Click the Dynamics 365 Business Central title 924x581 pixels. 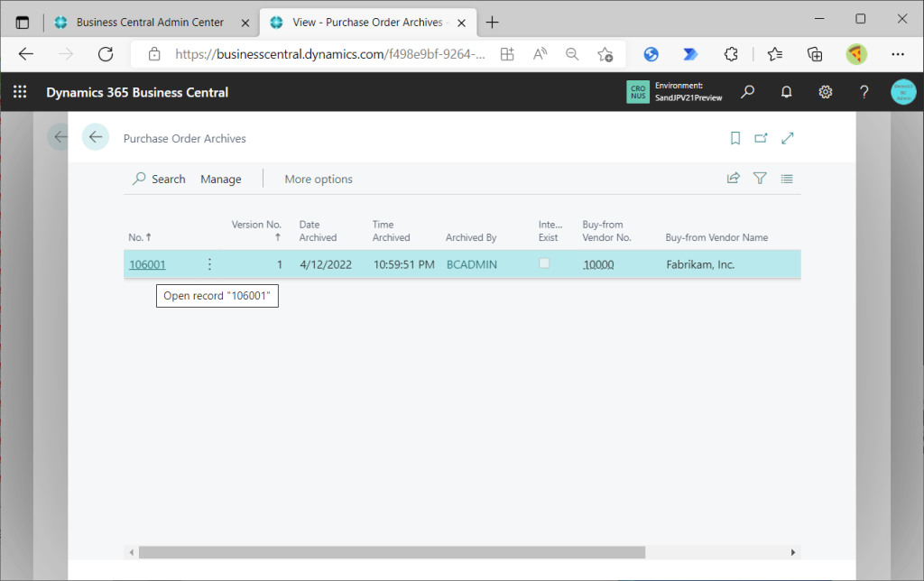(x=137, y=93)
